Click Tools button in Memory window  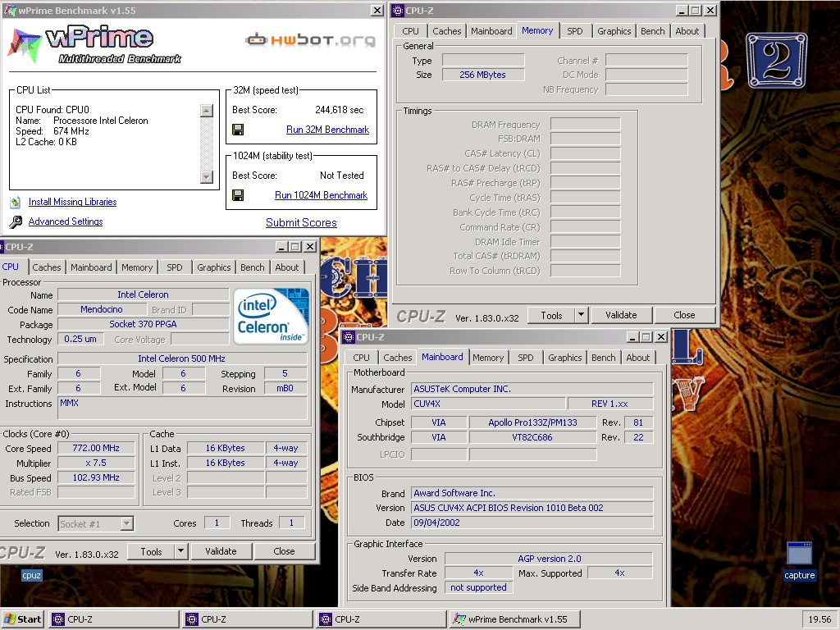[551, 315]
